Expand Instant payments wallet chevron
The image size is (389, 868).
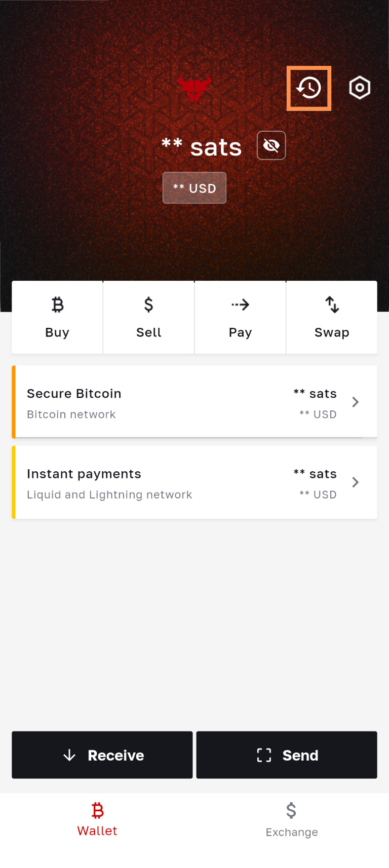tap(356, 482)
